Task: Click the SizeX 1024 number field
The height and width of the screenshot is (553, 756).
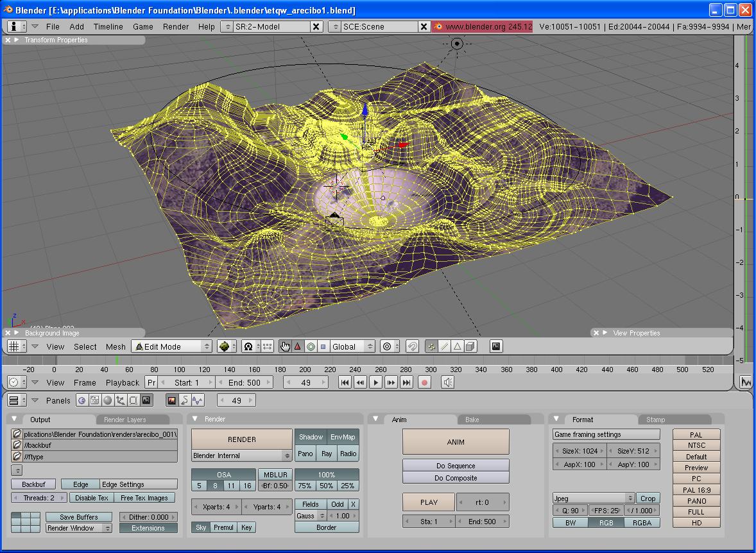Action: (579, 451)
